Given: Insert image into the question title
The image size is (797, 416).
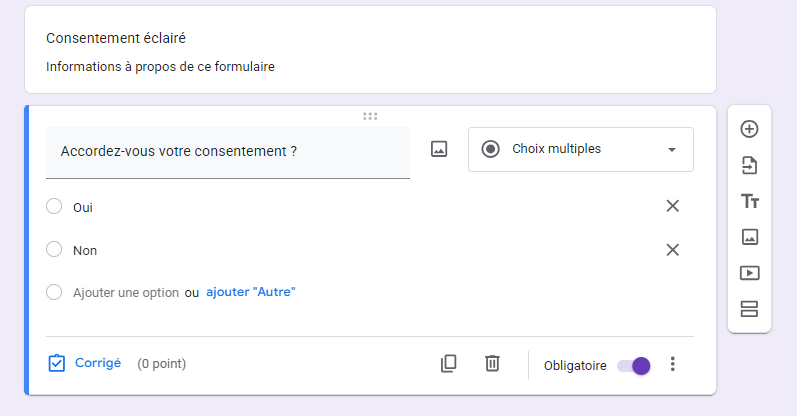Looking at the screenshot, I should (x=439, y=149).
